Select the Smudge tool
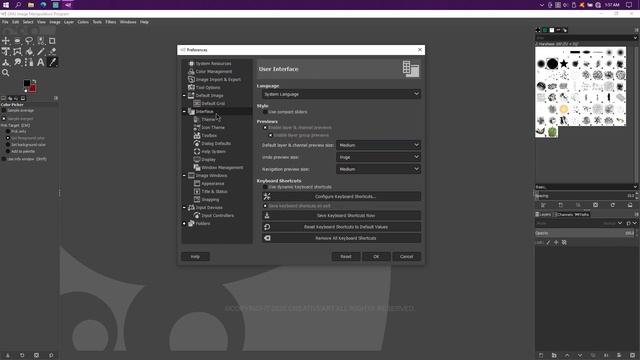 pyautogui.click(x=17, y=62)
